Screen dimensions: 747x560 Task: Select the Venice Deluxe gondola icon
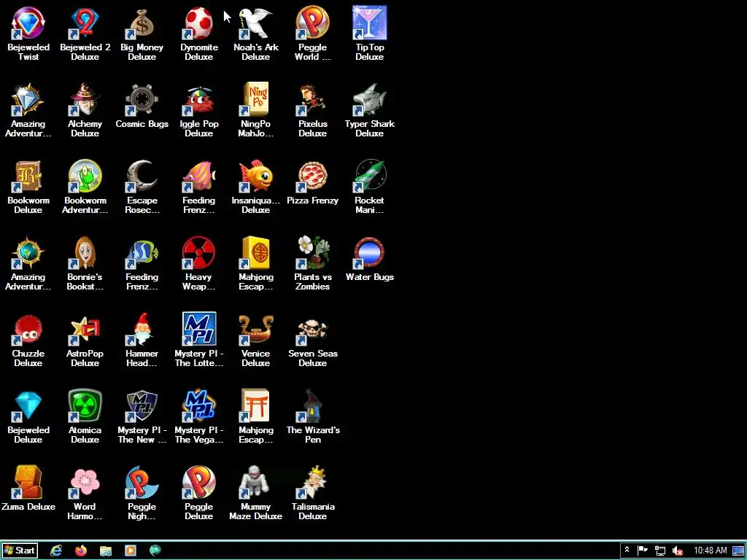(256, 330)
